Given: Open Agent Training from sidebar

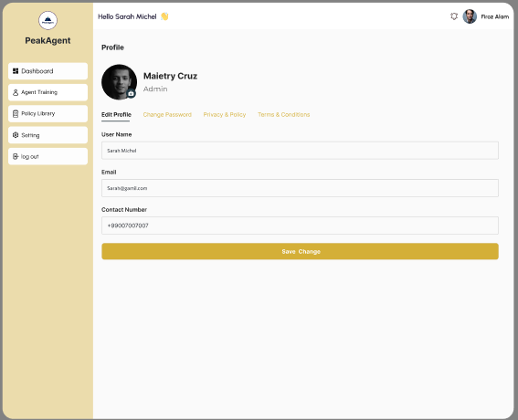Looking at the screenshot, I should [48, 92].
